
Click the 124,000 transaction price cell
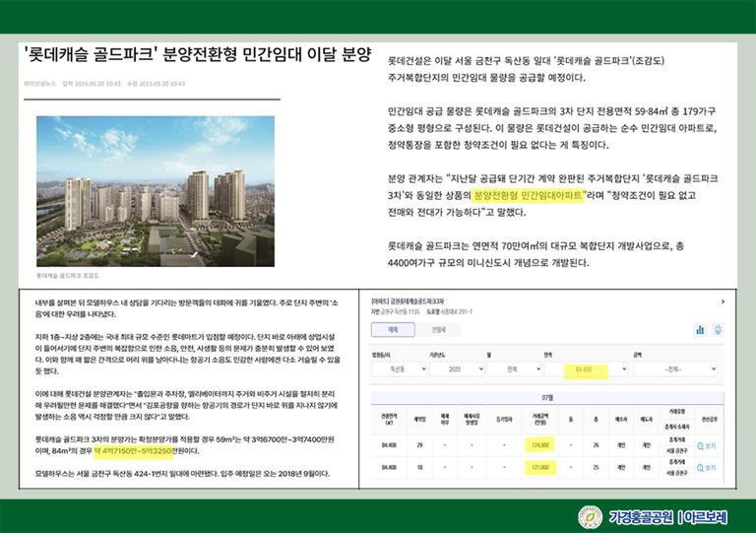[x=540, y=445]
